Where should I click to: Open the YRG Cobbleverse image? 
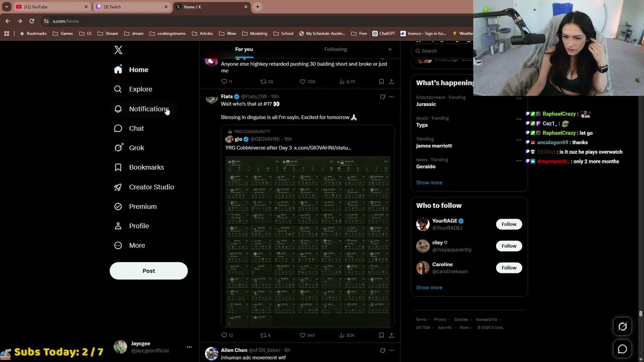coord(308,242)
